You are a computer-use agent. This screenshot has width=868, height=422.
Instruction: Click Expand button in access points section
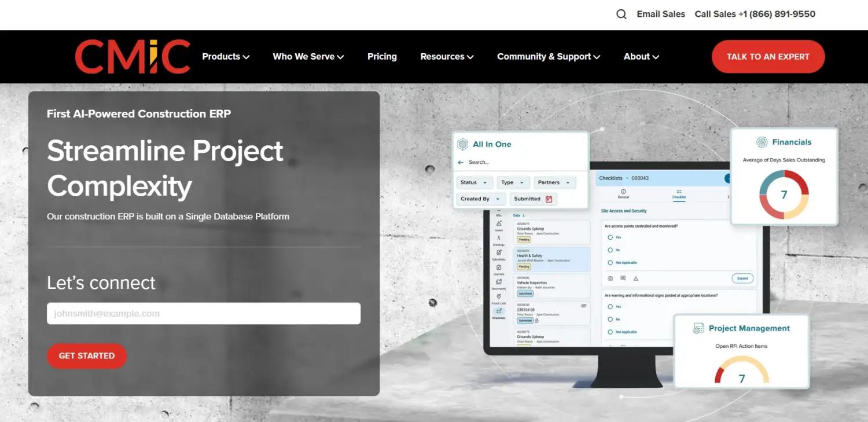pos(742,278)
